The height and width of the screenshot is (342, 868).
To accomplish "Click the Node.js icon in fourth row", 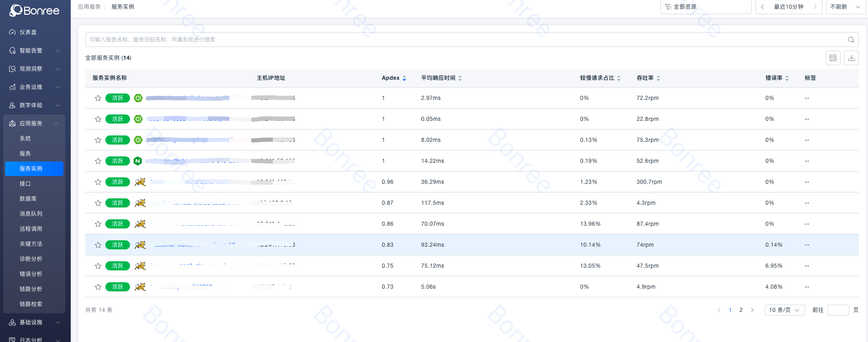I will [138, 161].
